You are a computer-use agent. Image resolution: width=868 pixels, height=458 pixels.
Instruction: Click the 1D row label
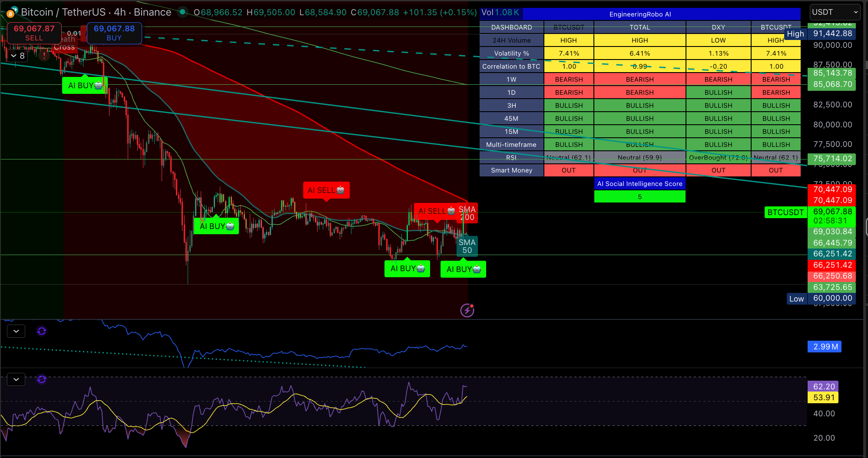pyautogui.click(x=511, y=92)
